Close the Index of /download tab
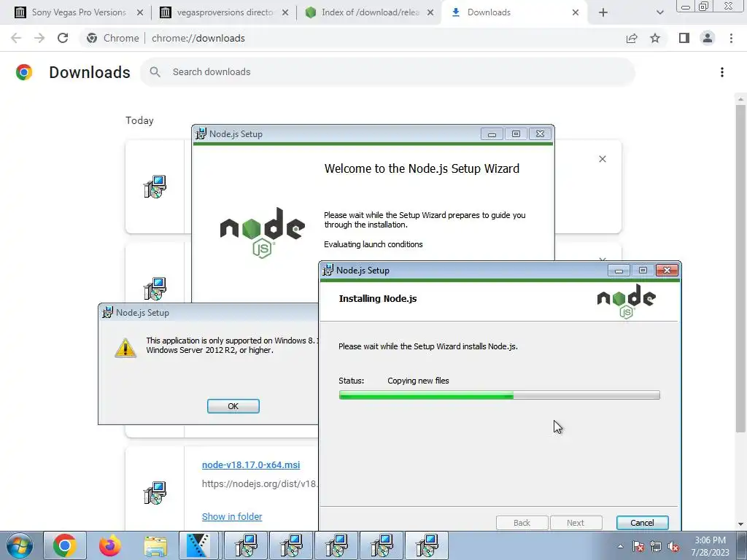This screenshot has height=560, width=747. click(x=430, y=13)
